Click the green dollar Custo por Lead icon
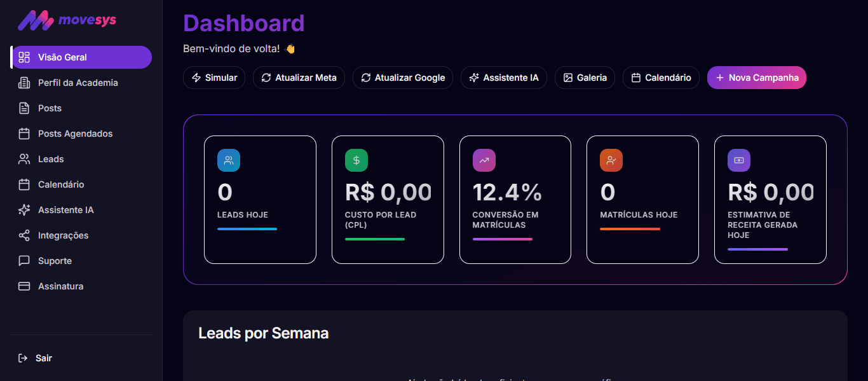 [356, 160]
